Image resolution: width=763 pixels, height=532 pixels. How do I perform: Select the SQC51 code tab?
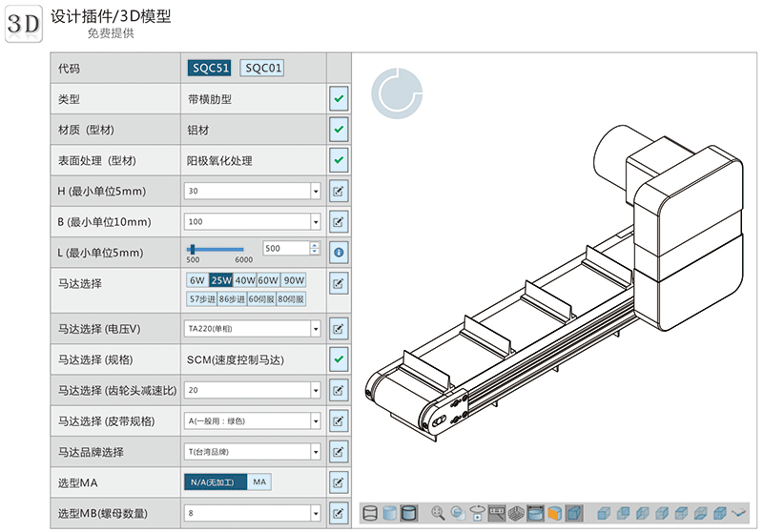pyautogui.click(x=210, y=68)
